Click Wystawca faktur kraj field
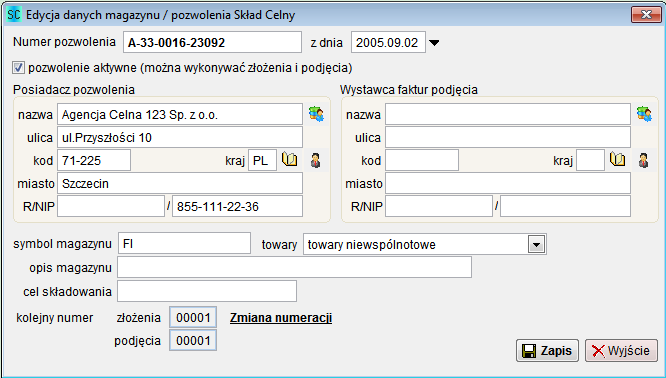The image size is (666, 378). [x=590, y=161]
